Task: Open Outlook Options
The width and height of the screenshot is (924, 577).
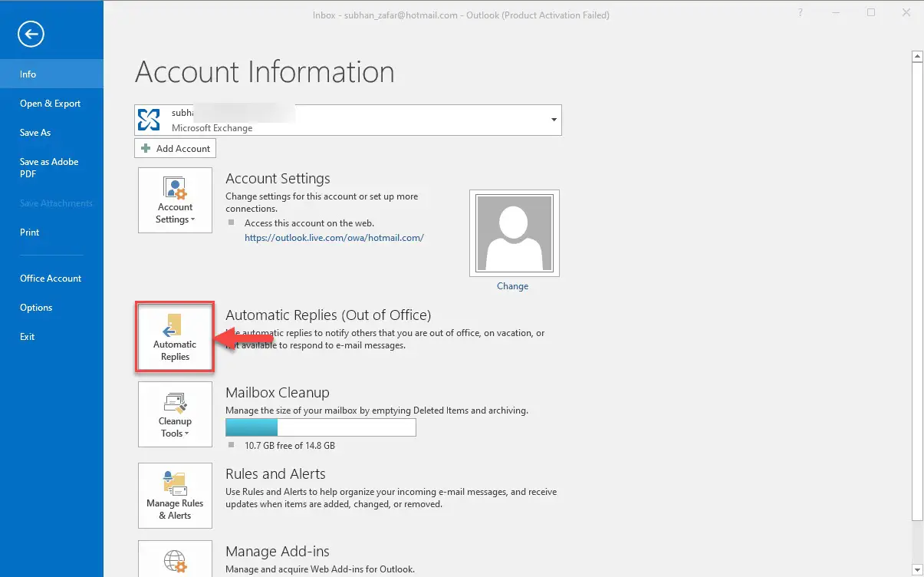Action: 51,308
